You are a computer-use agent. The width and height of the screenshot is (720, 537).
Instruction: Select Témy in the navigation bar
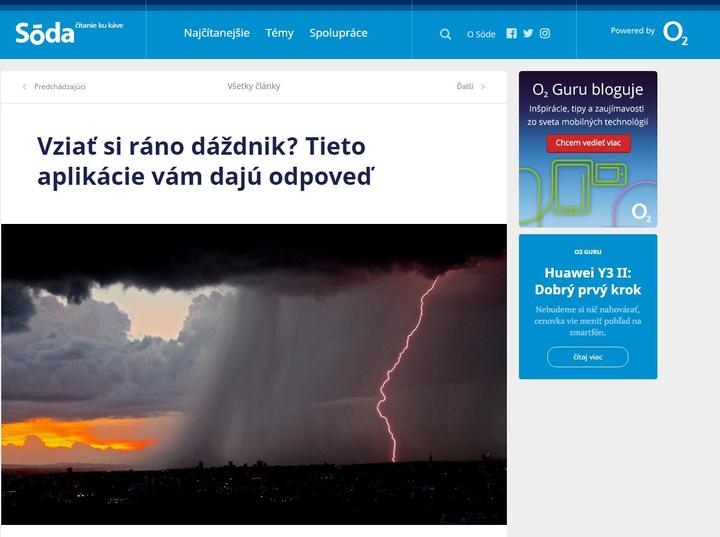279,33
